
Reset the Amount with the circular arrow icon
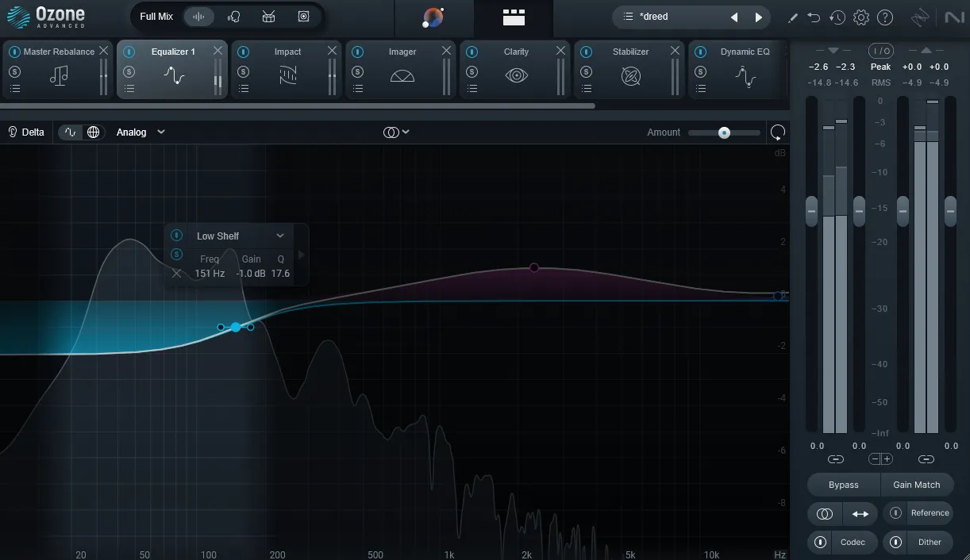(x=778, y=132)
